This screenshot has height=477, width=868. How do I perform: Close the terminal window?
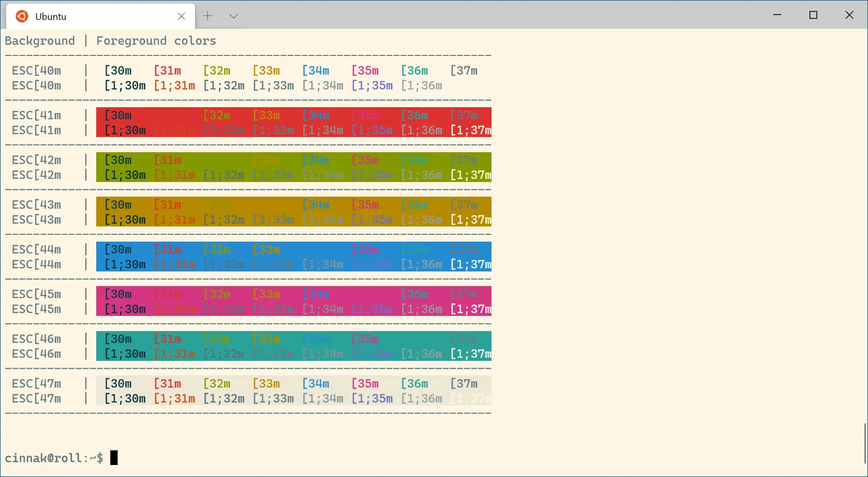tap(849, 15)
